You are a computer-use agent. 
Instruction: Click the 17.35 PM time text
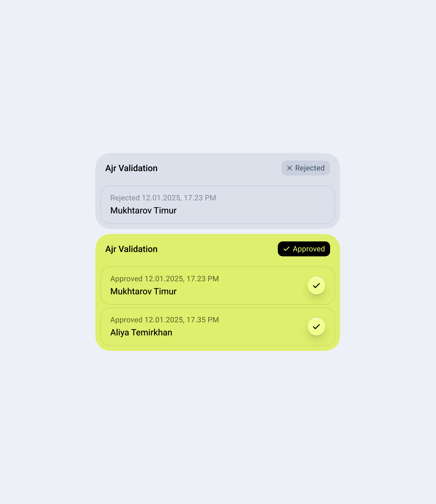tap(203, 320)
